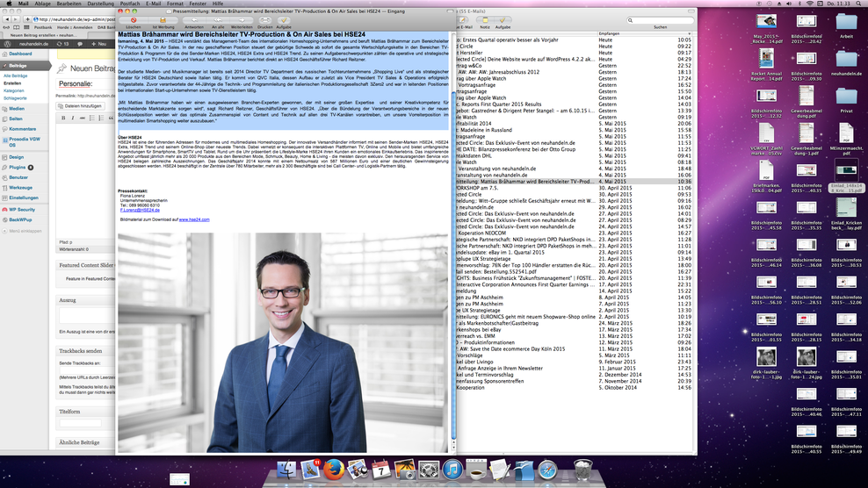Click Dateien hinzufügen button in WordPress

click(x=81, y=106)
